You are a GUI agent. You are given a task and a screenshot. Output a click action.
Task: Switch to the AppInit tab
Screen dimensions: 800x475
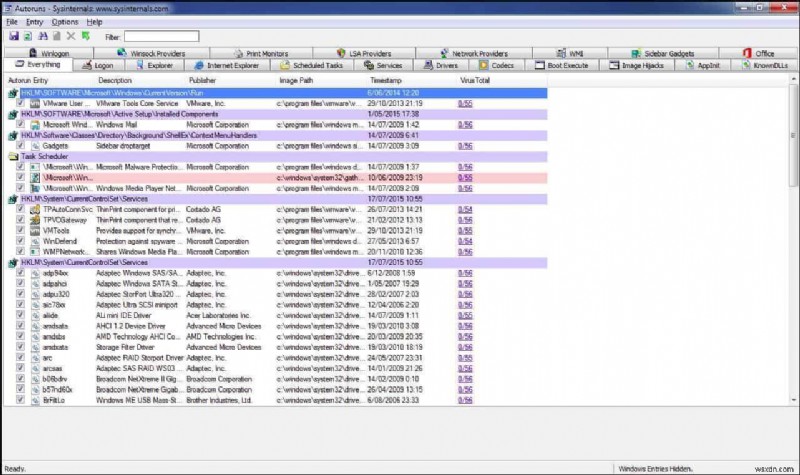[x=703, y=65]
